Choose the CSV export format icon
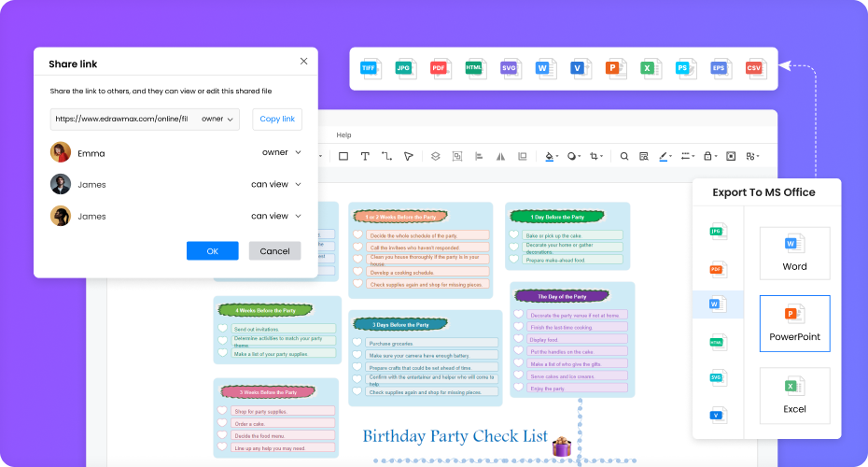The width and height of the screenshot is (868, 467). 754,68
